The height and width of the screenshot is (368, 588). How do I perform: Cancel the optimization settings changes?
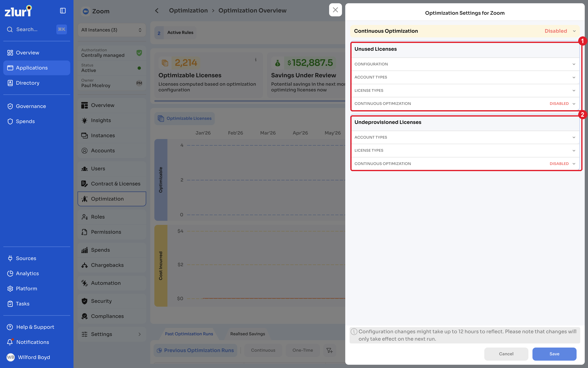tap(506, 354)
